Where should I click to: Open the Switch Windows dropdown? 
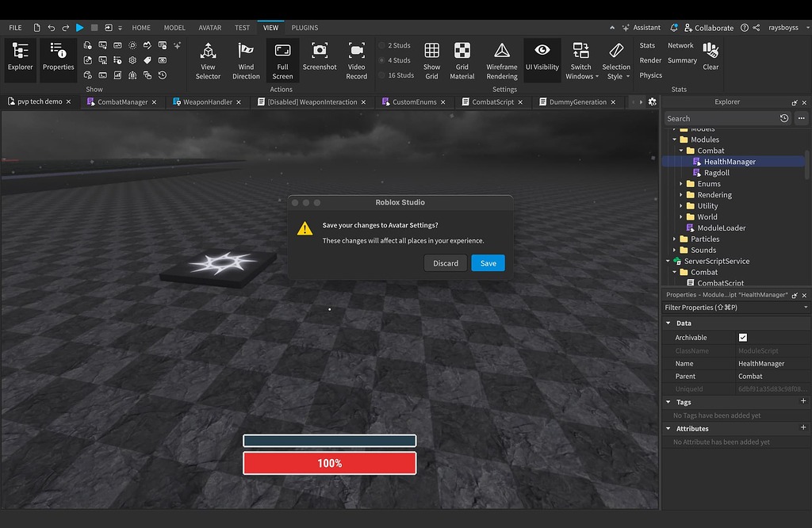tap(581, 59)
